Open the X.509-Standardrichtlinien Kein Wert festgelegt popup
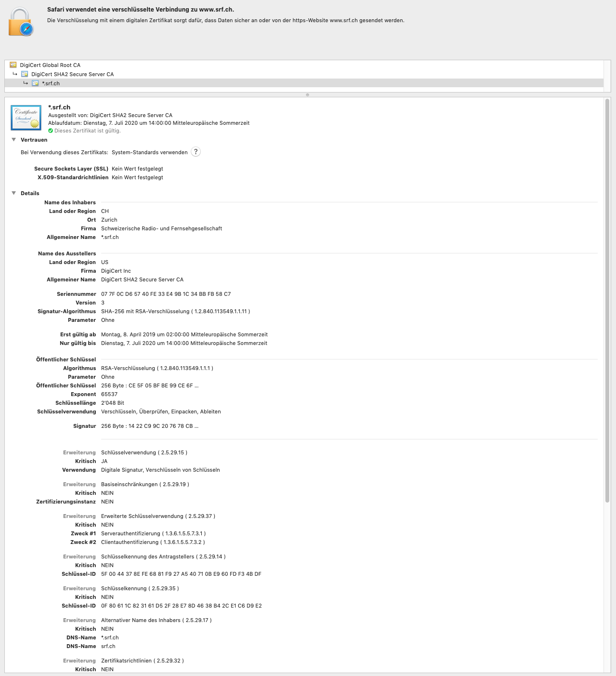Image resolution: width=616 pixels, height=676 pixels. click(x=137, y=177)
